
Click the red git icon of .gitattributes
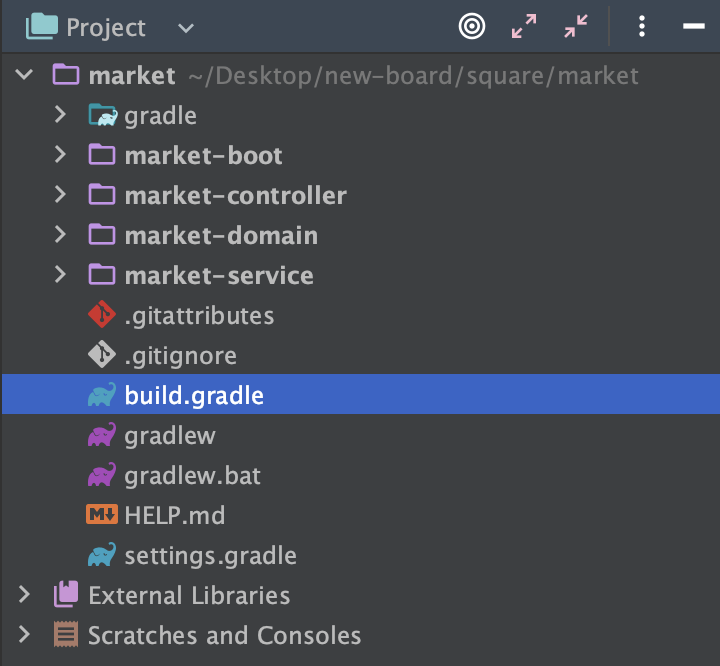101,314
